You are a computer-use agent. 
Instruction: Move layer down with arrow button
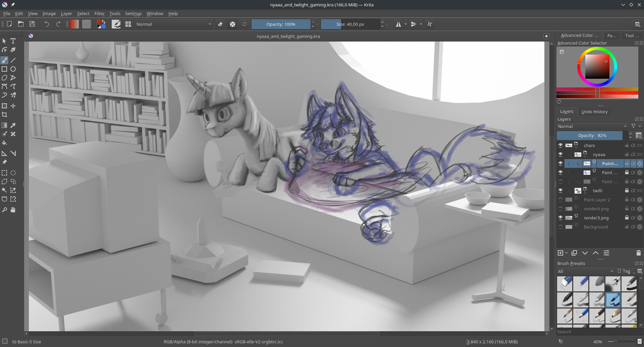click(x=585, y=253)
